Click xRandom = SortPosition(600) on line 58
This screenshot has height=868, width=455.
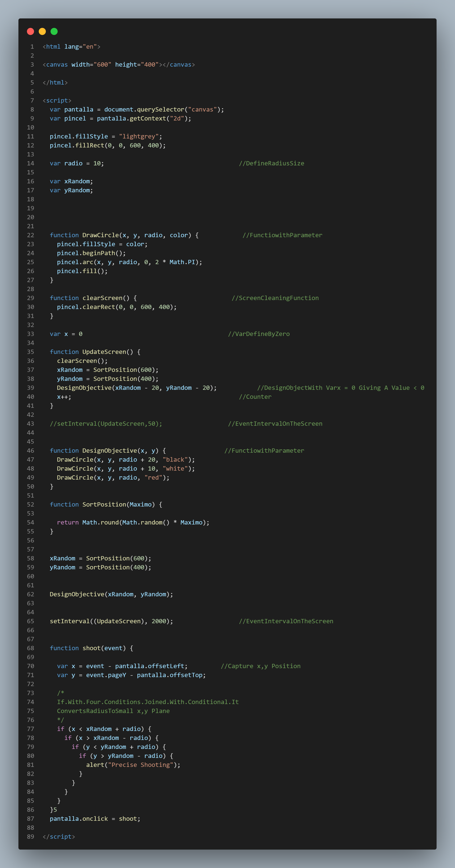pyautogui.click(x=100, y=558)
